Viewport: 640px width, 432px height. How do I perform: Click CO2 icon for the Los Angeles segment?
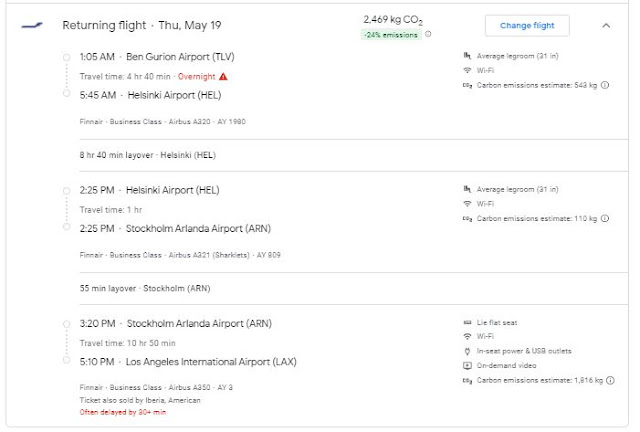[x=467, y=381]
